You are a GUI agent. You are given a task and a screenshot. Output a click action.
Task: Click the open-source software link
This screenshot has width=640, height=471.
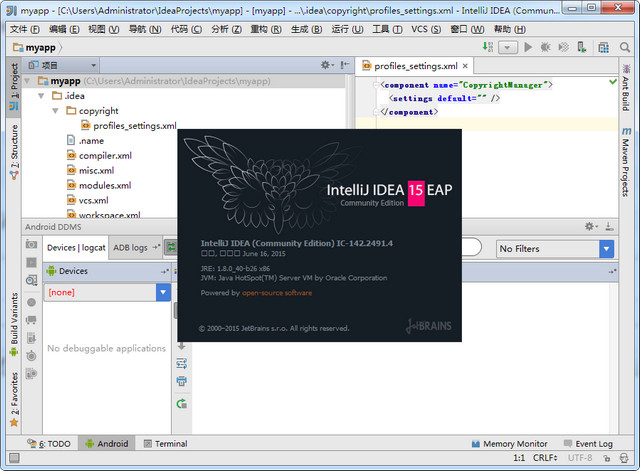277,293
